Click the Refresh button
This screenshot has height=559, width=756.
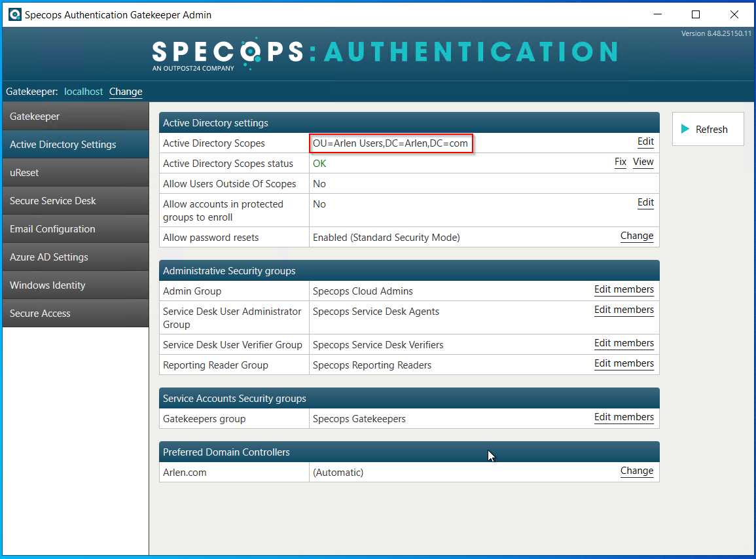click(708, 129)
